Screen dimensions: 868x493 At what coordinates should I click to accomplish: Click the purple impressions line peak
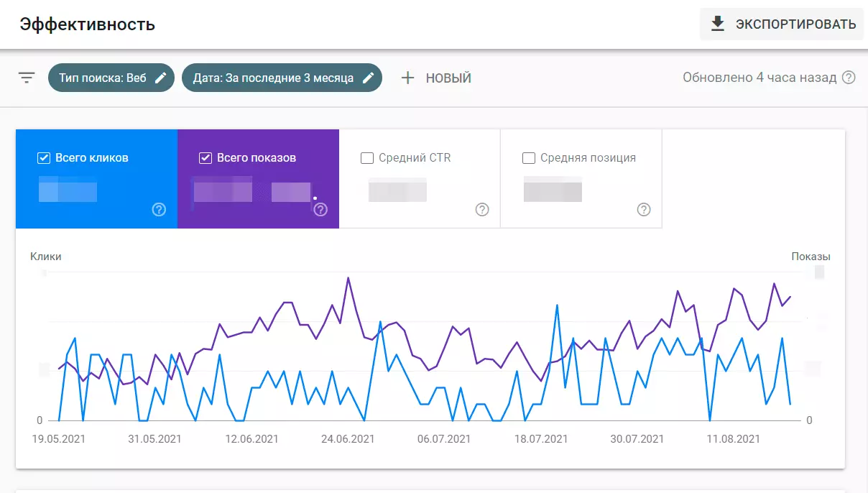coord(348,278)
